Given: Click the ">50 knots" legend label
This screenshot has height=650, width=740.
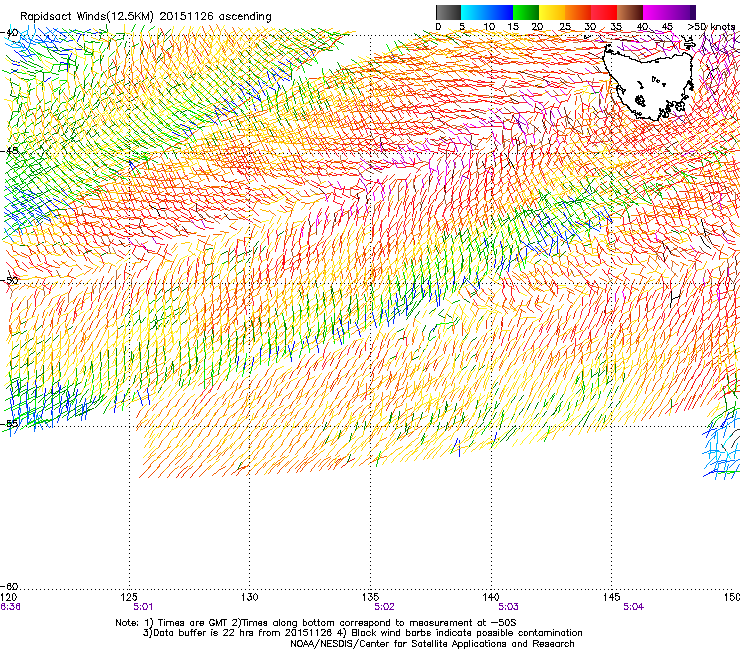Looking at the screenshot, I should [711, 27].
